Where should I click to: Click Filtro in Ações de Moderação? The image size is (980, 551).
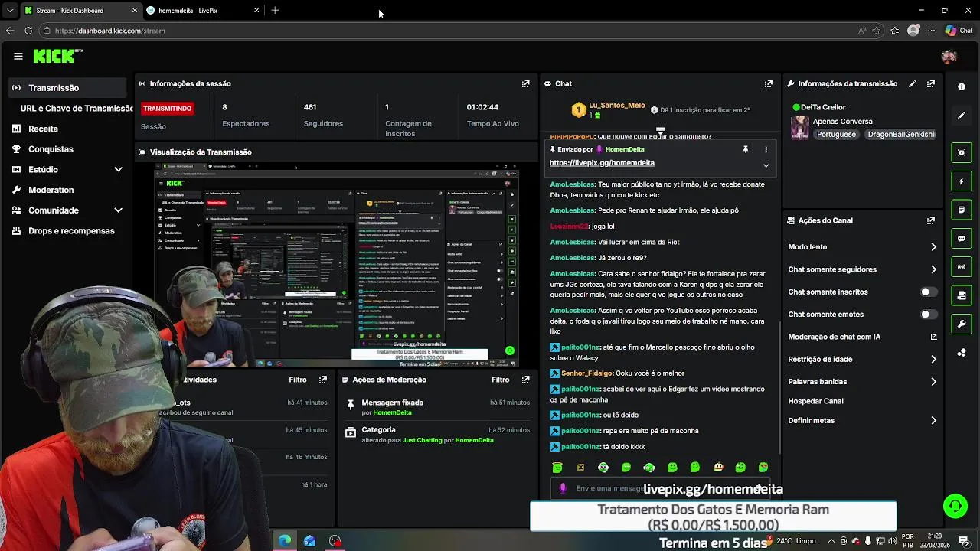500,380
